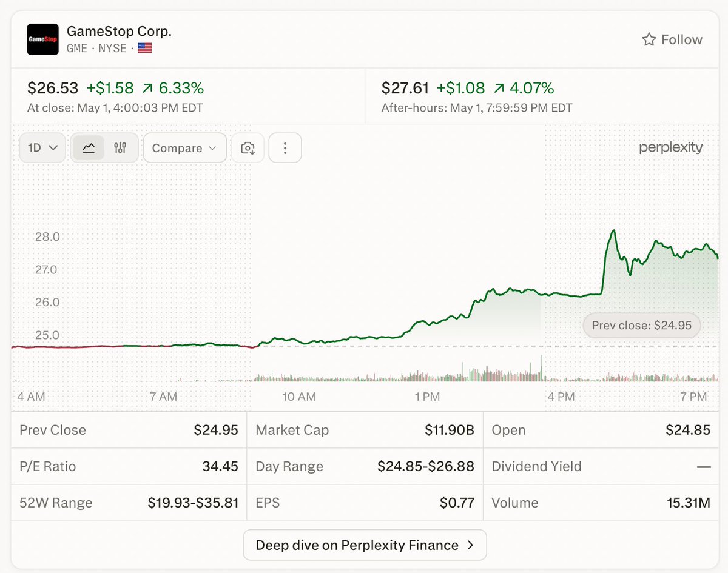Click the 52W Range value $19.93-$35.81

point(193,503)
